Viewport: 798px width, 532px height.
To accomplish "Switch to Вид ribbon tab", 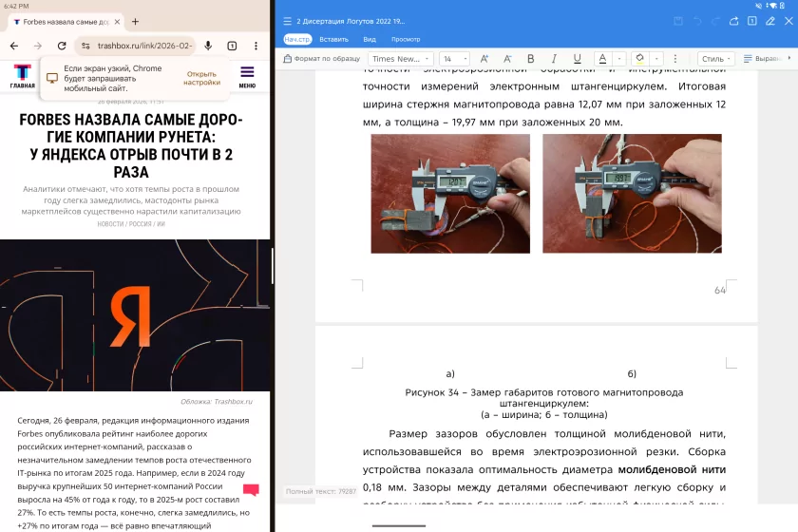I will [x=370, y=39].
